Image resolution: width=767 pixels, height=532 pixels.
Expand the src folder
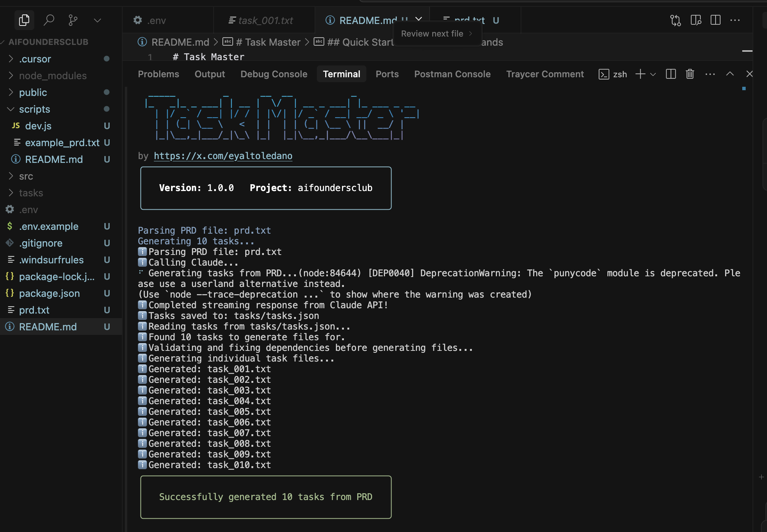pyautogui.click(x=26, y=176)
